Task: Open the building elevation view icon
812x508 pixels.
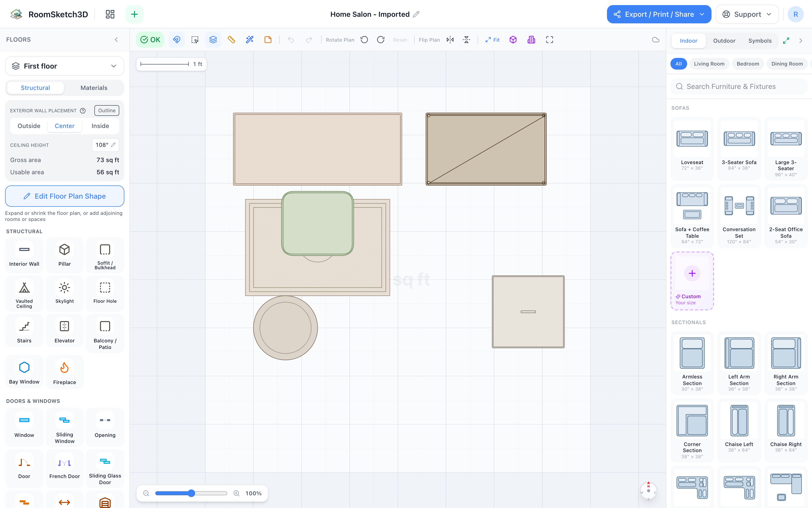Action: click(531, 40)
